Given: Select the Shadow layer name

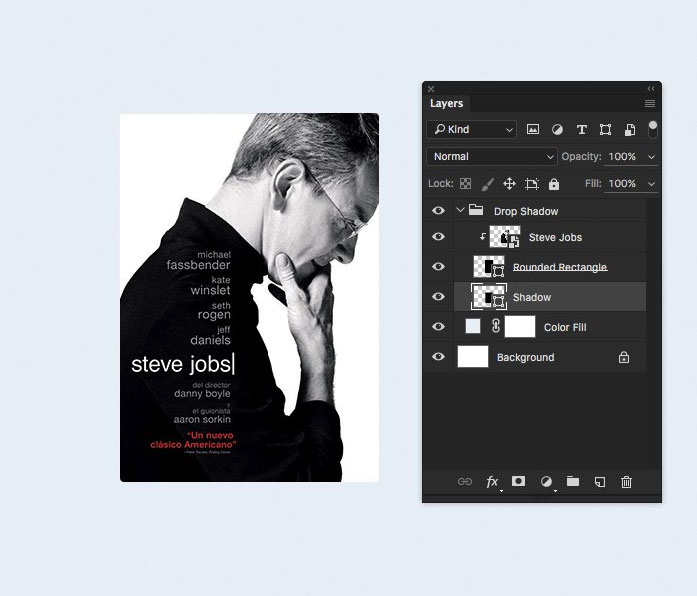Looking at the screenshot, I should coord(532,297).
